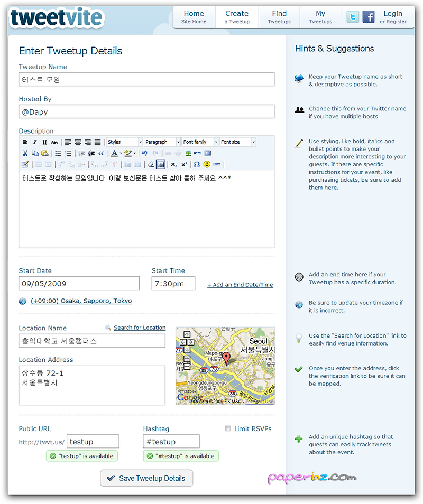This screenshot has width=423, height=504.
Task: Justify description text
Action: point(98,142)
